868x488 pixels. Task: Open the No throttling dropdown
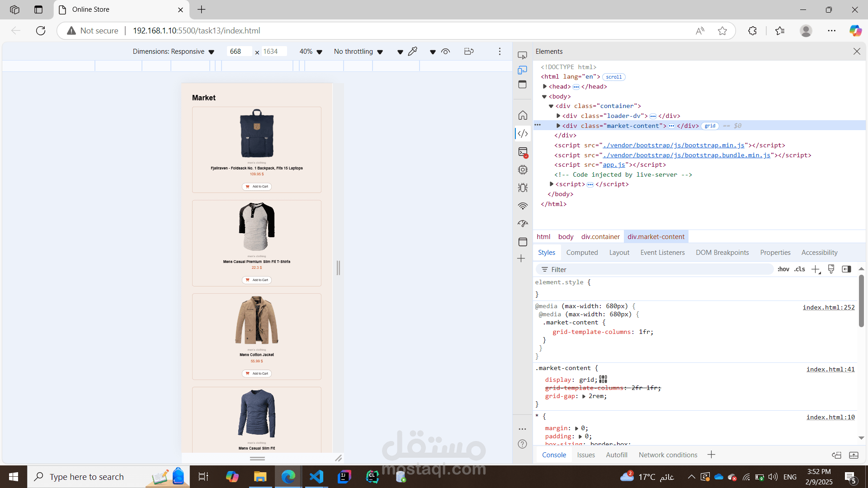(x=358, y=52)
